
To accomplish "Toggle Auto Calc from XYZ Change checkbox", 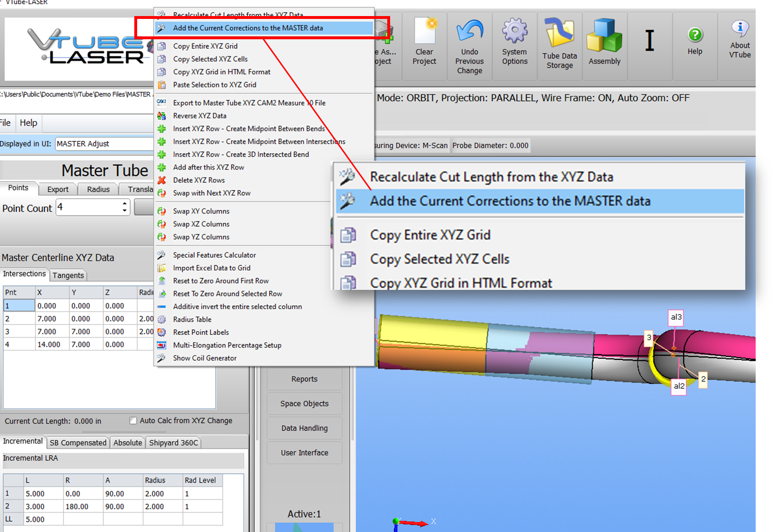I will coord(133,420).
